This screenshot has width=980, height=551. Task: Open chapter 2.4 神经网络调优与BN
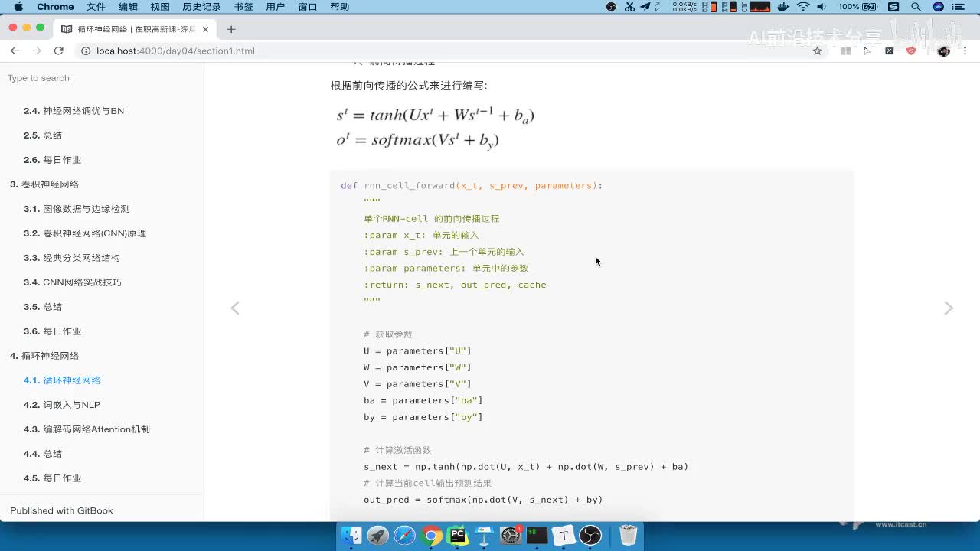coord(73,111)
